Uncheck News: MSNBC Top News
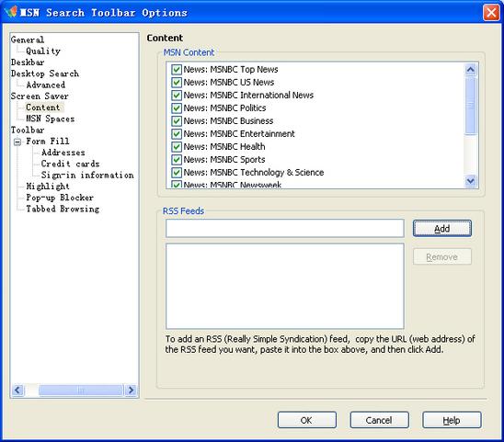 [x=177, y=70]
